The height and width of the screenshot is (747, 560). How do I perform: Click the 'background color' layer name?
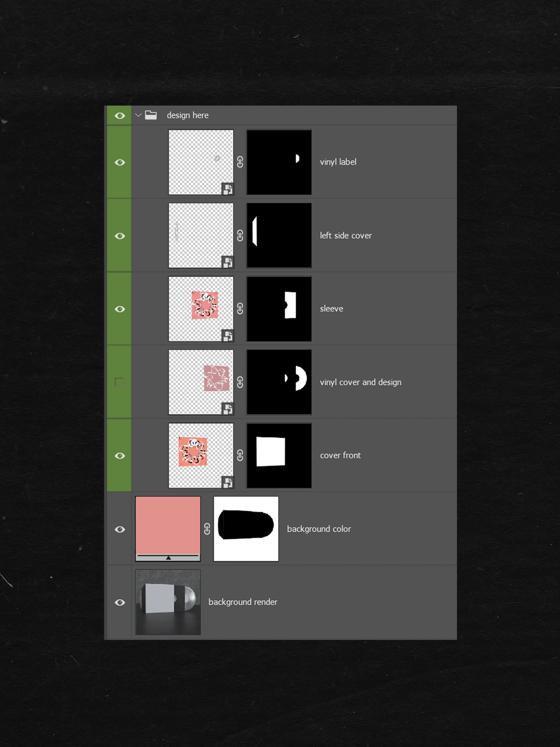tap(319, 529)
